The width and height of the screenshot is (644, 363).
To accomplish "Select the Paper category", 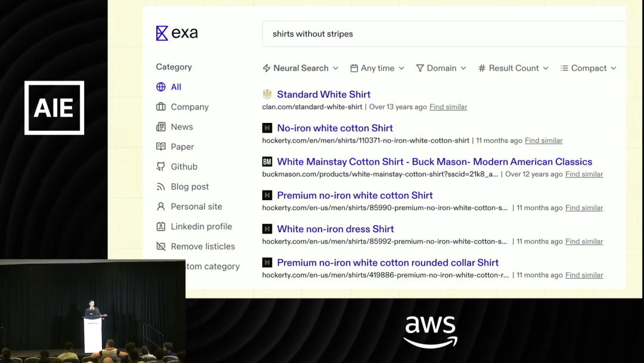I will pos(175,147).
